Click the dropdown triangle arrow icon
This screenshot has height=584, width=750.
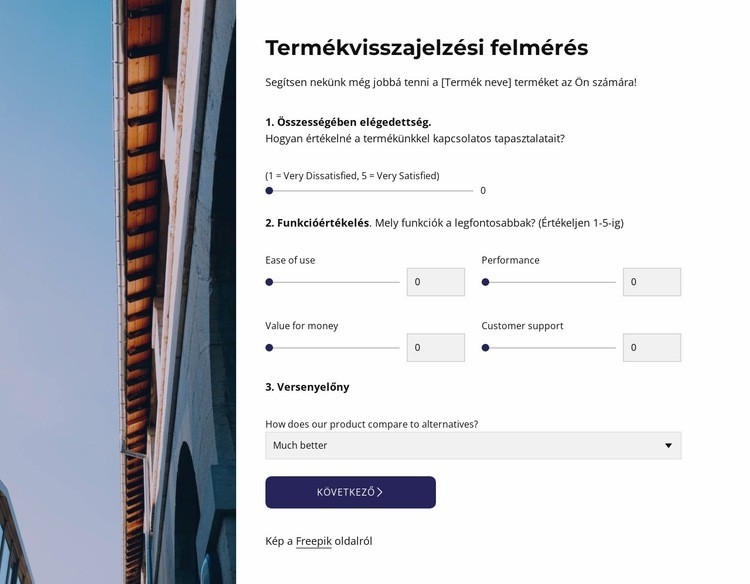(x=669, y=446)
